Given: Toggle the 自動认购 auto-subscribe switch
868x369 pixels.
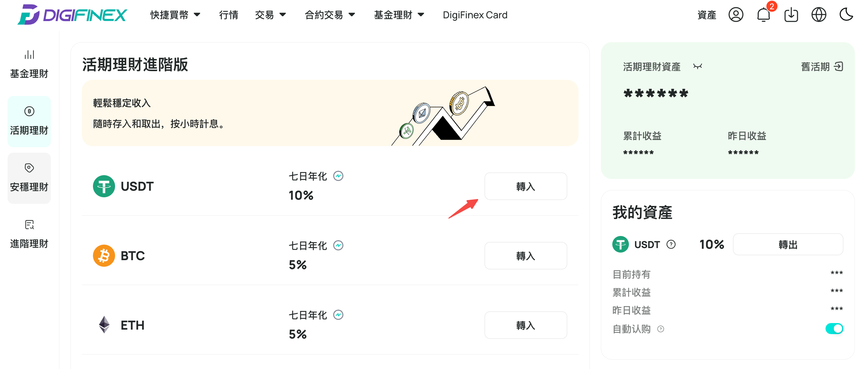Looking at the screenshot, I should (834, 329).
